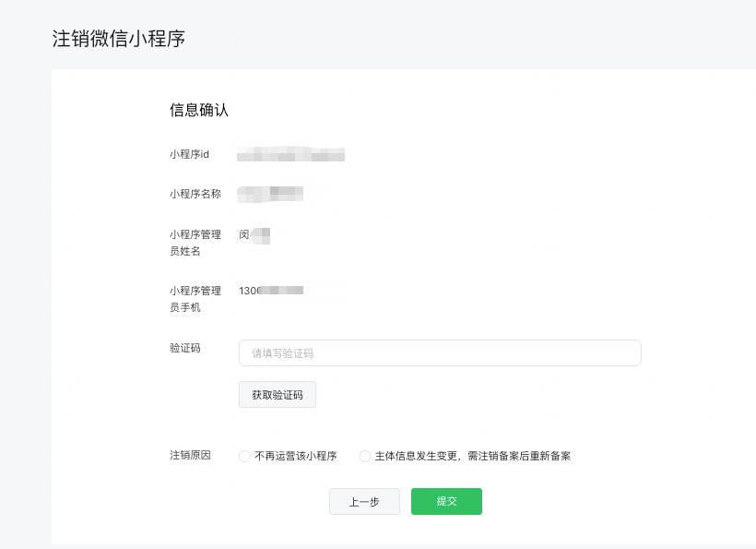
Task: Click the 信息确认 section heading
Action: click(198, 110)
